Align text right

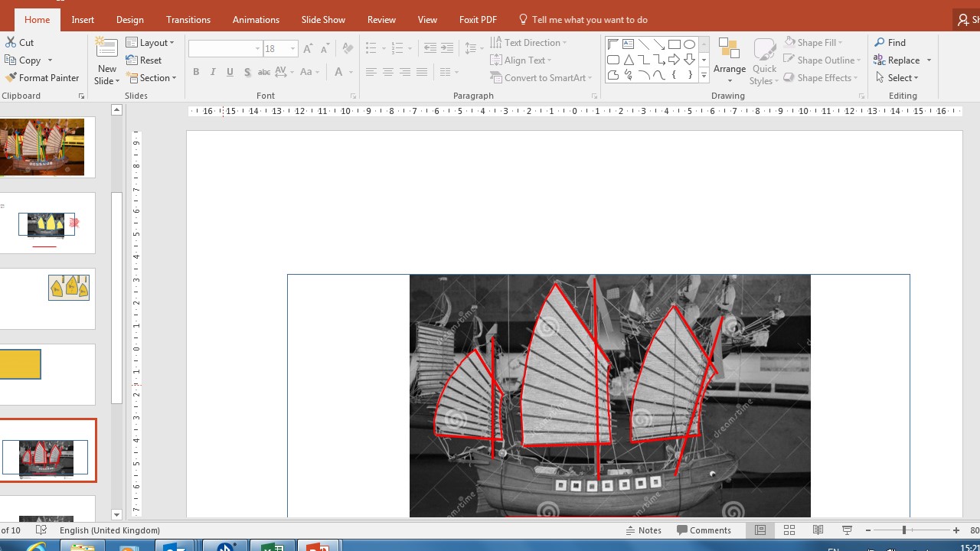pyautogui.click(x=404, y=72)
